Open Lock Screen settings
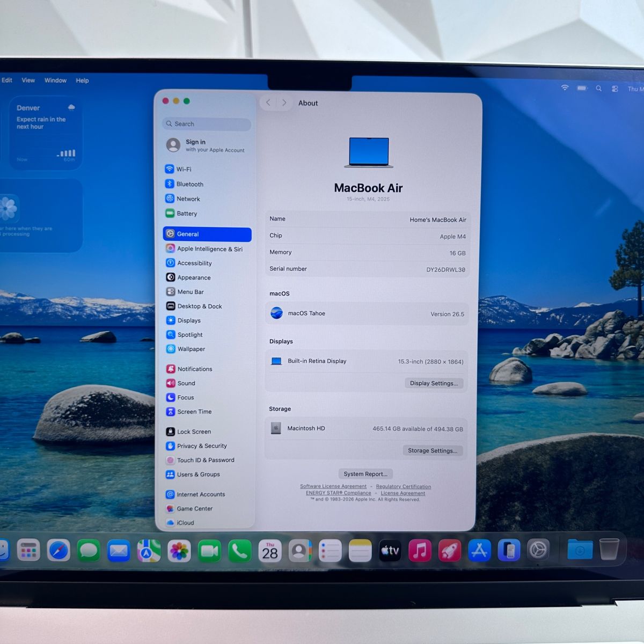This screenshot has width=644, height=644. coord(207,431)
